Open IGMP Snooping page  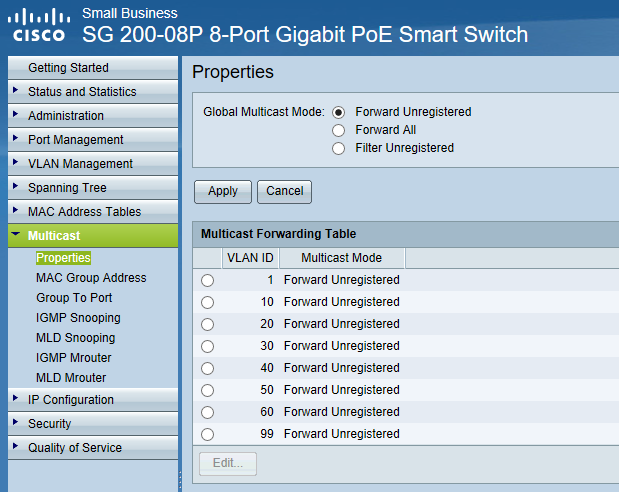tap(78, 318)
